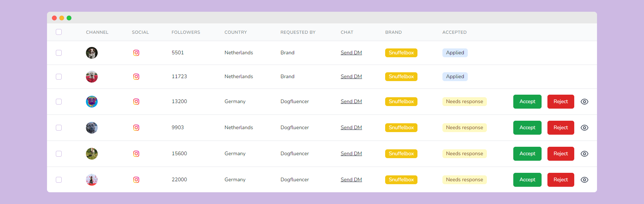Open channel avatar for the 5501 followers row

(92, 53)
